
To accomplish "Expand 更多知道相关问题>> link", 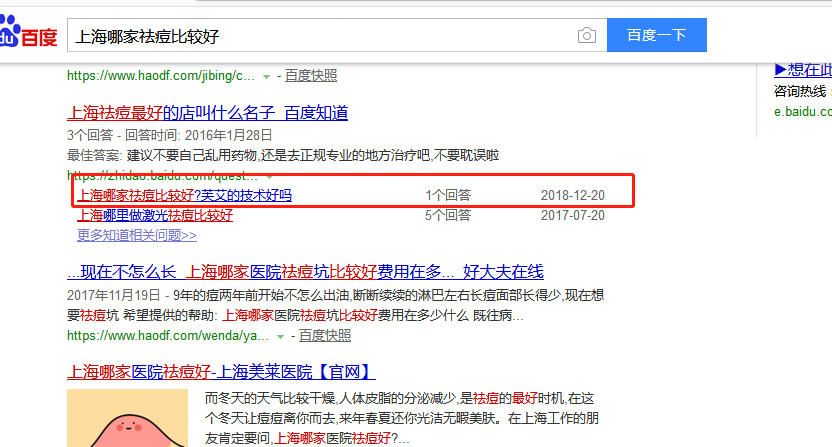I will (x=137, y=235).
